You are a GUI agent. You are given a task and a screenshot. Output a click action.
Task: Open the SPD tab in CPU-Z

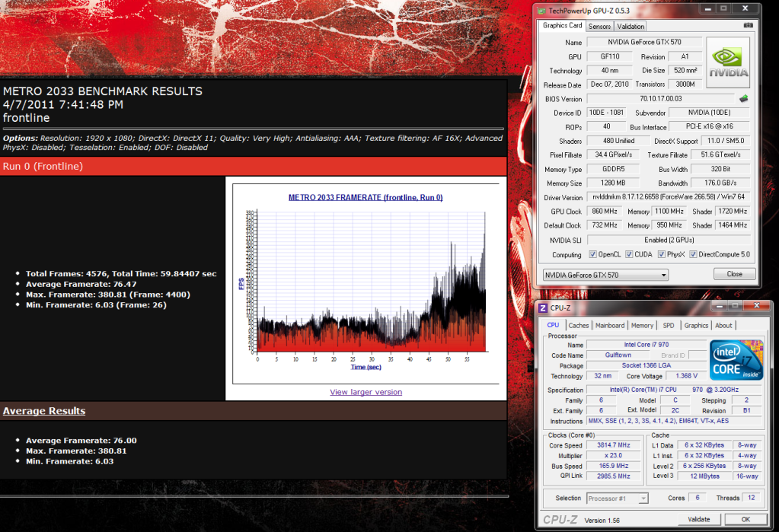click(x=669, y=325)
